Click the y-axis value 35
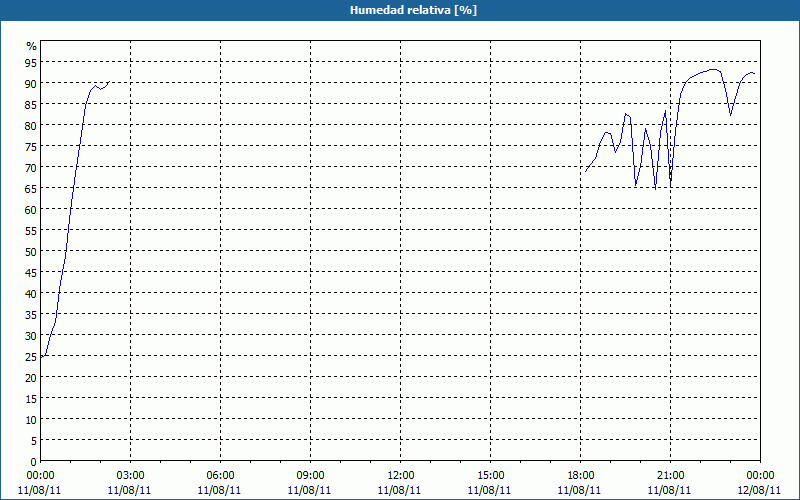This screenshot has width=800, height=500. tap(31, 315)
